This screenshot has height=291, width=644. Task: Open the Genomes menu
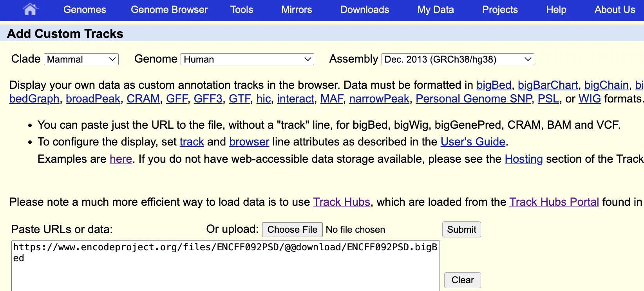[85, 10]
